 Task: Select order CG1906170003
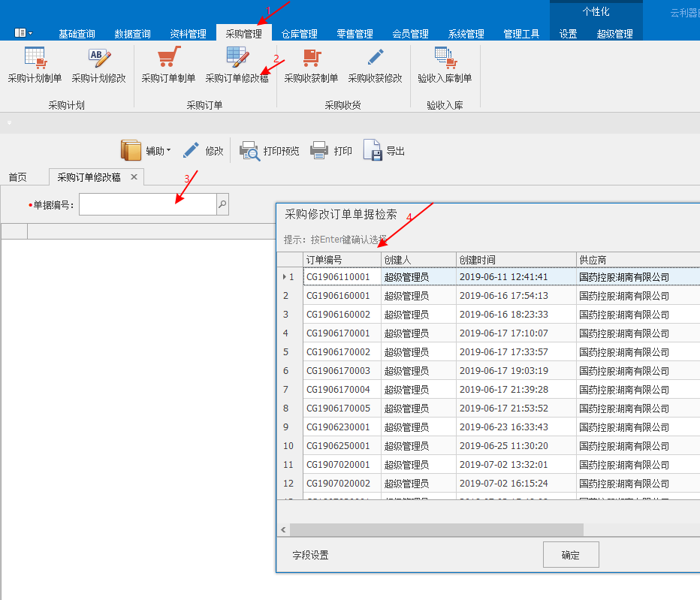(338, 370)
